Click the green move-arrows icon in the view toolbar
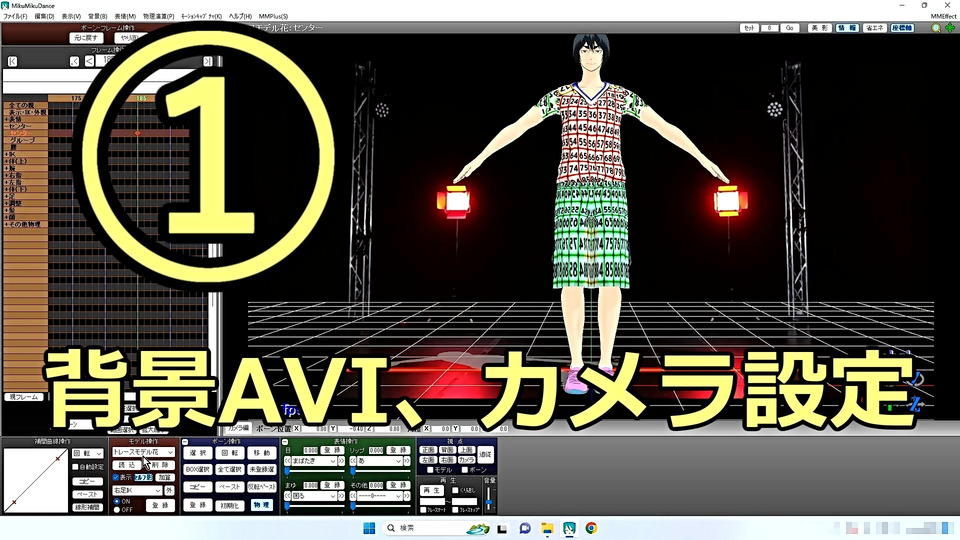960x540 pixels. (x=950, y=28)
